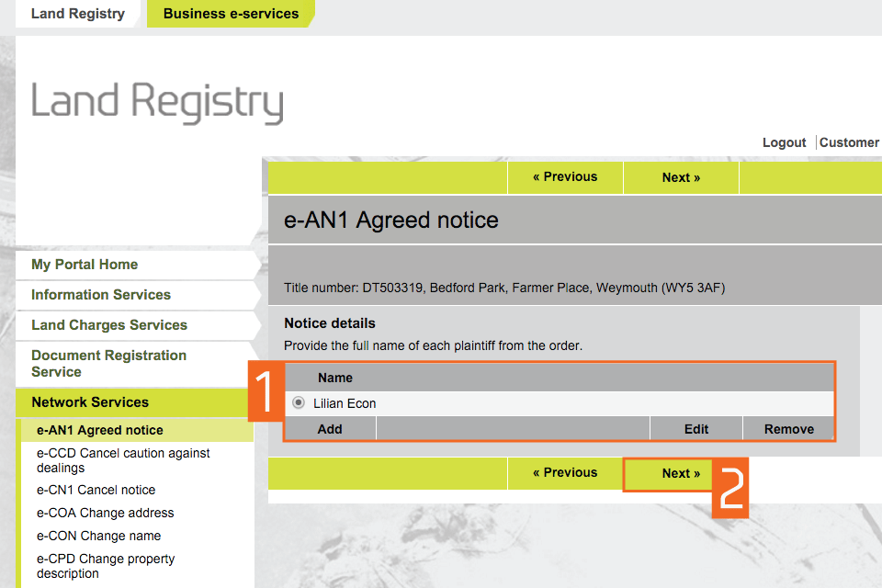882x588 pixels.
Task: Click the bottom Next » button
Action: click(x=681, y=473)
